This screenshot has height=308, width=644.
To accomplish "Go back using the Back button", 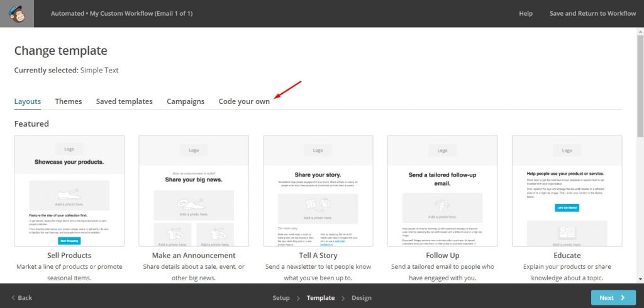I will click(22, 298).
